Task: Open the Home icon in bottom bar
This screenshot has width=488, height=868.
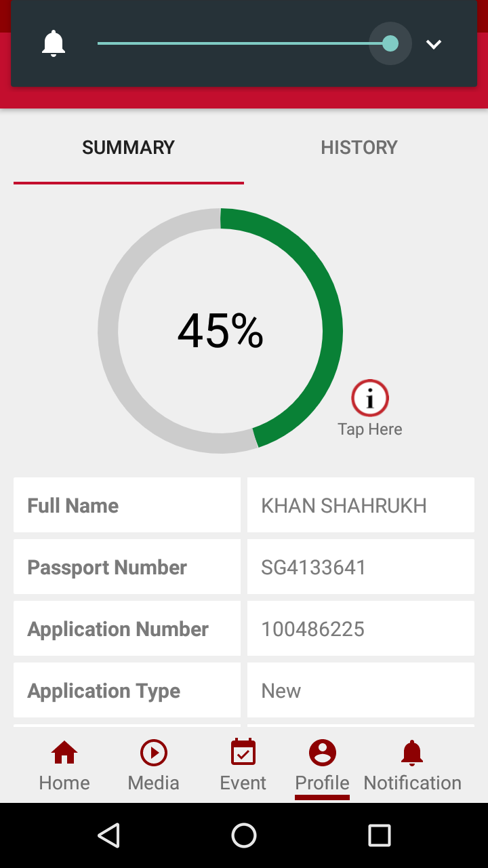Action: tap(64, 753)
